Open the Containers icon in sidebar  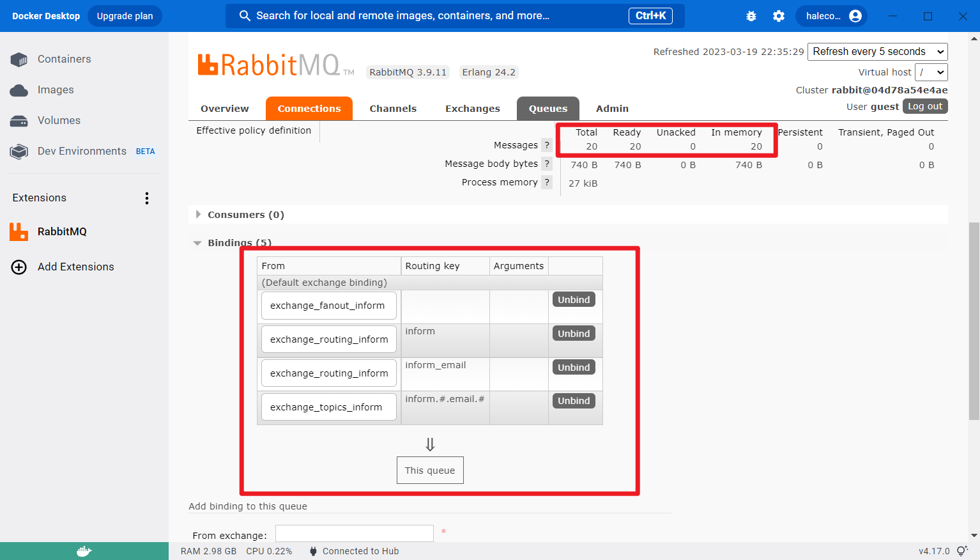[19, 59]
